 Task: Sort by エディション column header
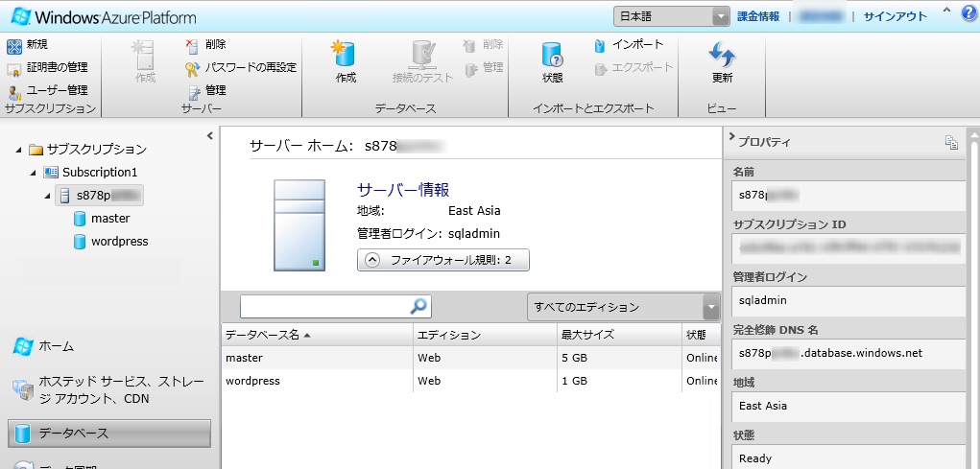coord(485,335)
